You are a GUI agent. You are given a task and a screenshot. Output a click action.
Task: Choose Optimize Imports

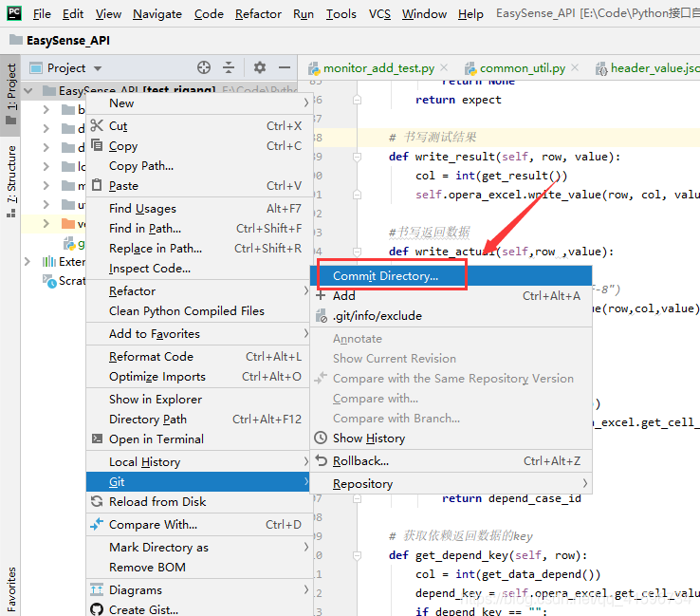198,376
